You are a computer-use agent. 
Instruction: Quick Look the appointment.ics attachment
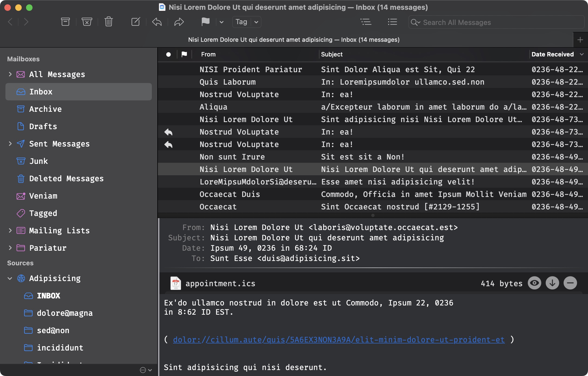pos(534,283)
